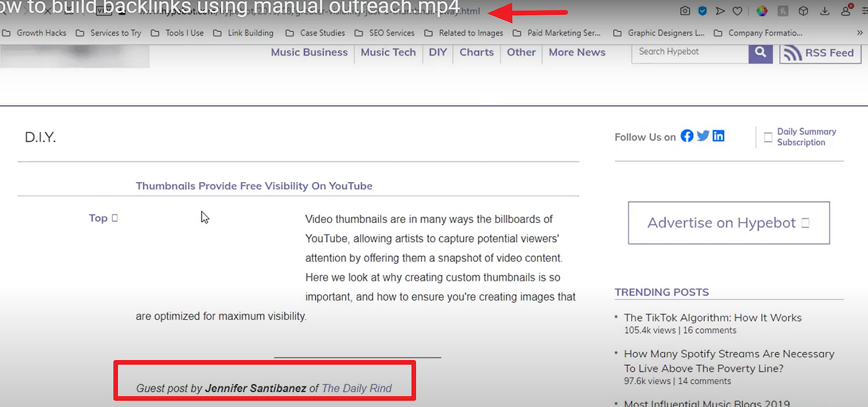Click the D.I.Y. section heading
Screen dimensions: 868x407
pyautogui.click(x=40, y=138)
